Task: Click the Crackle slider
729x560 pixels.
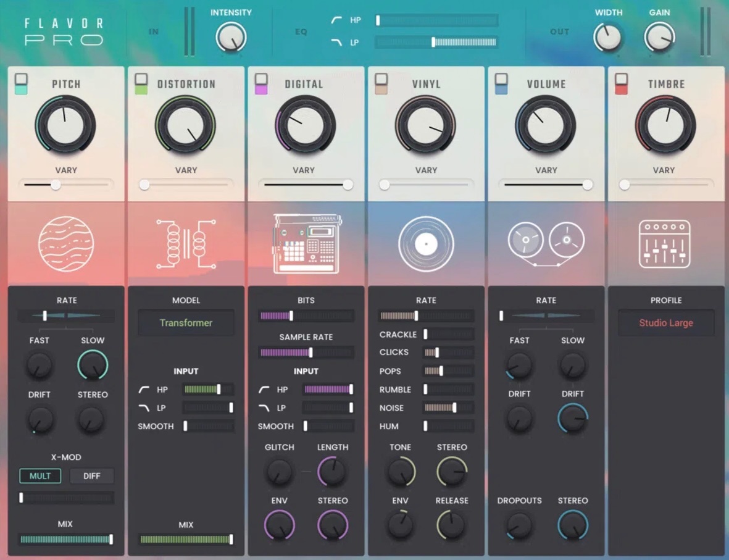Action: [448, 334]
